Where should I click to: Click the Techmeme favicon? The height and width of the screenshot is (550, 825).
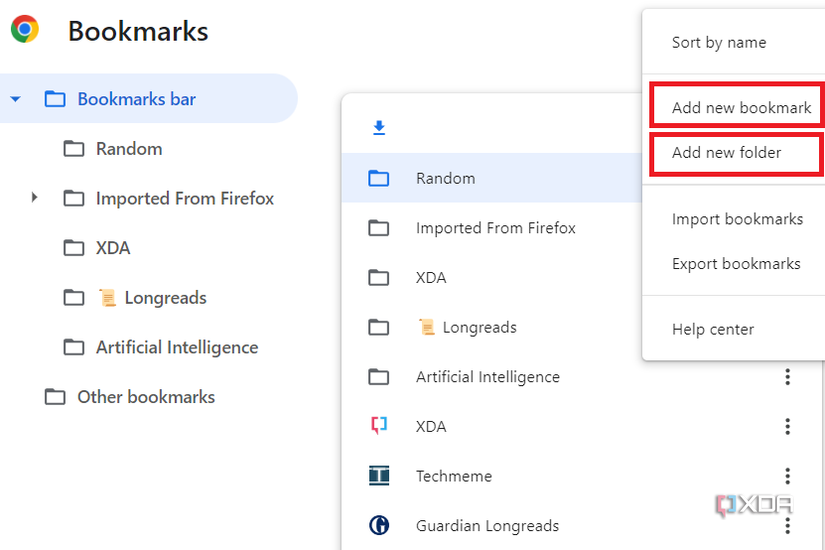(x=379, y=475)
